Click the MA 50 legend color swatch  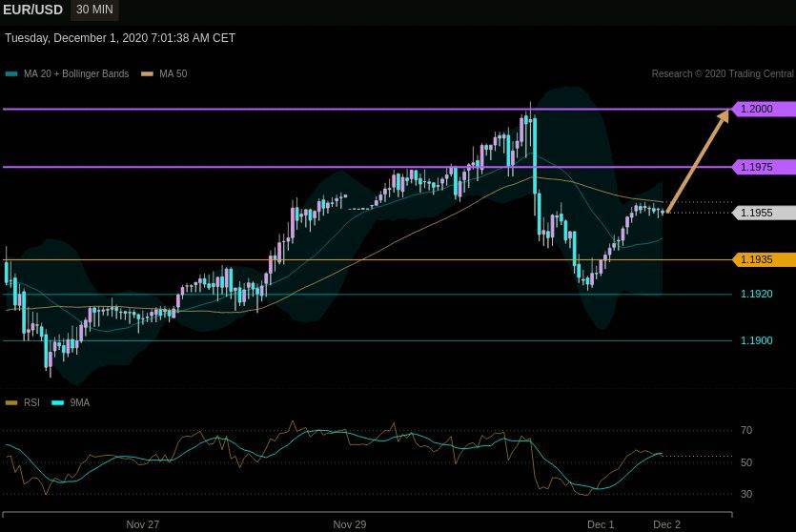coord(147,74)
